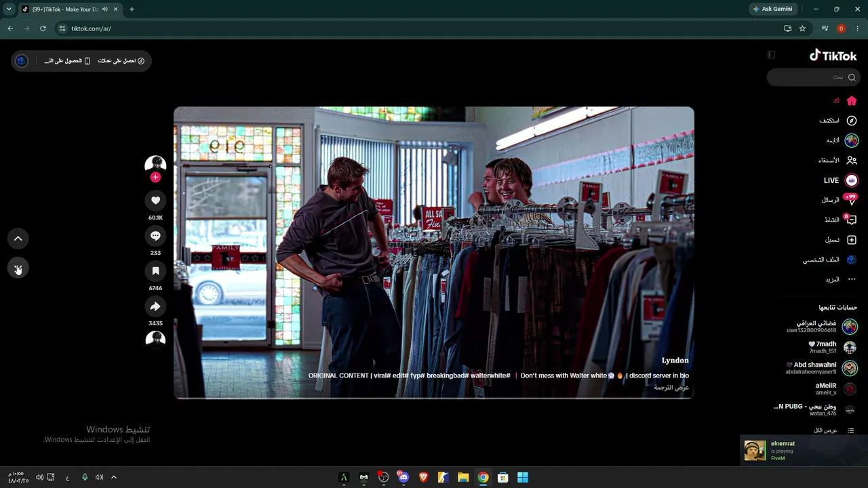Open the Chrome tab search dropdown
Screen dimensions: 868x488
(9, 9)
